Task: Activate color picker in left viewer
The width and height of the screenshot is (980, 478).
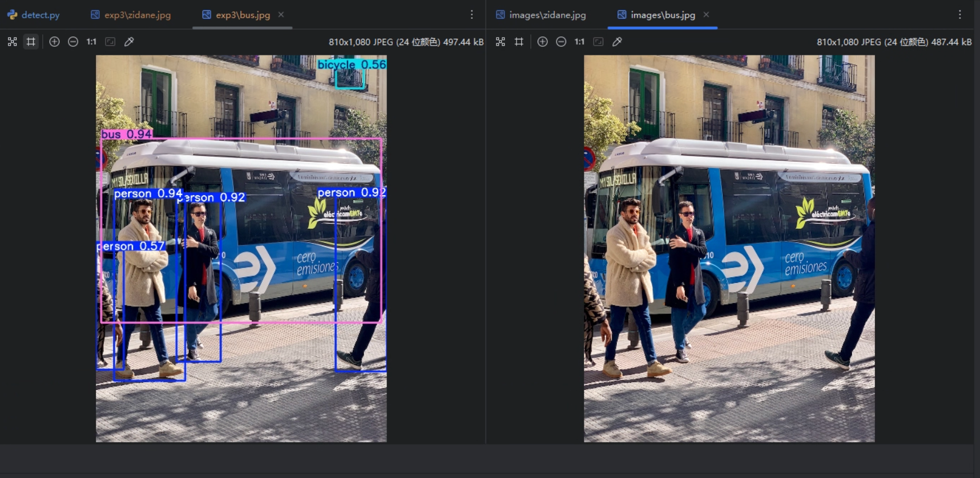Action: 129,42
